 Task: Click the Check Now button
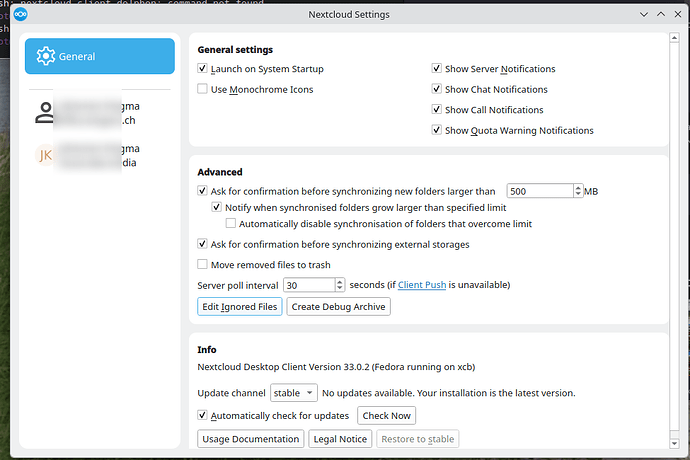point(386,416)
